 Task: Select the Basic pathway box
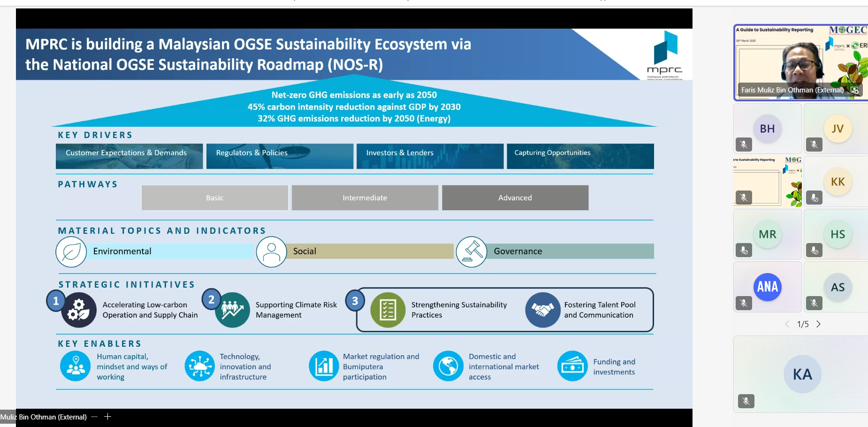pyautogui.click(x=215, y=198)
